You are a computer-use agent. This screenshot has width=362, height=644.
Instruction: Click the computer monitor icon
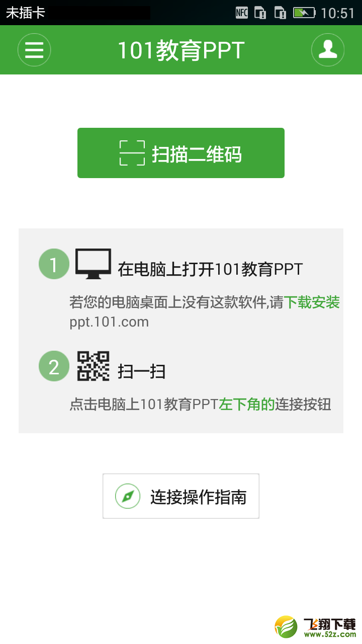[94, 264]
